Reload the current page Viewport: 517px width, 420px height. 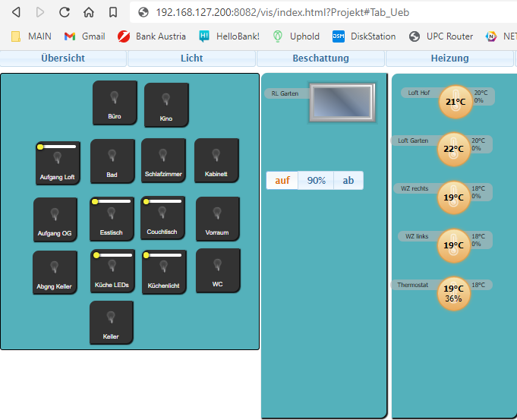65,13
